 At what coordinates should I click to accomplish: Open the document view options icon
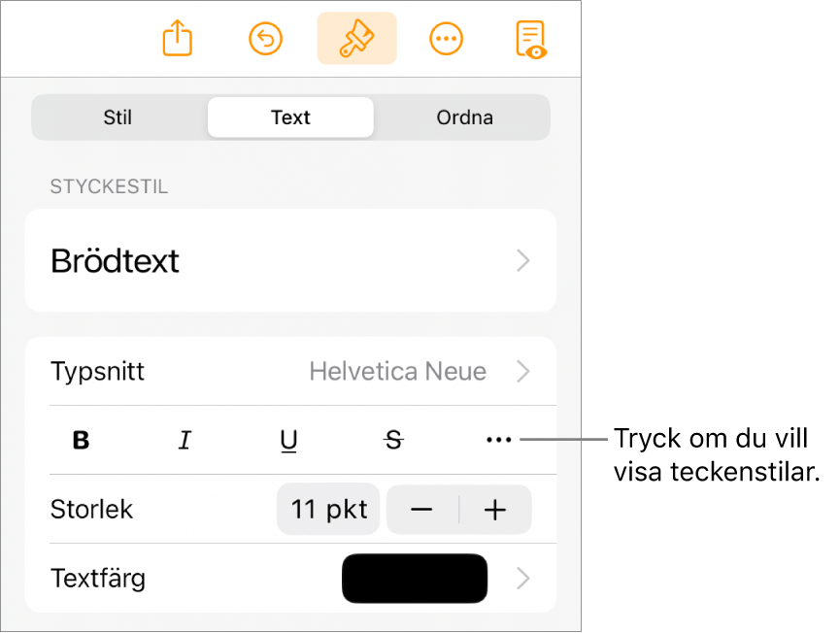(530, 39)
